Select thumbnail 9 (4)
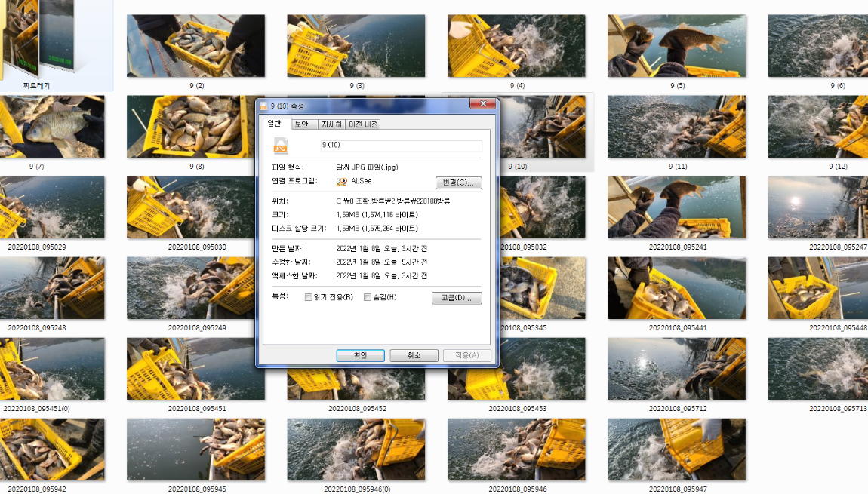Screen dimensions: 868x494 [516, 46]
